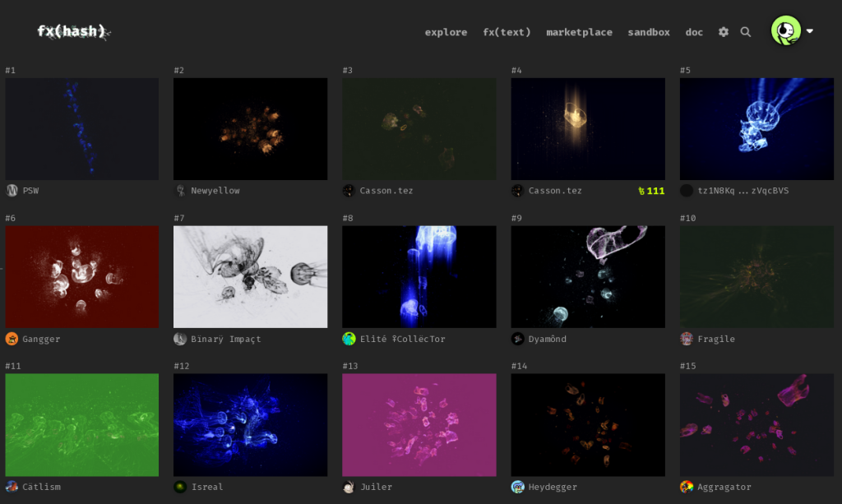Click the search magnifier icon

coord(746,32)
